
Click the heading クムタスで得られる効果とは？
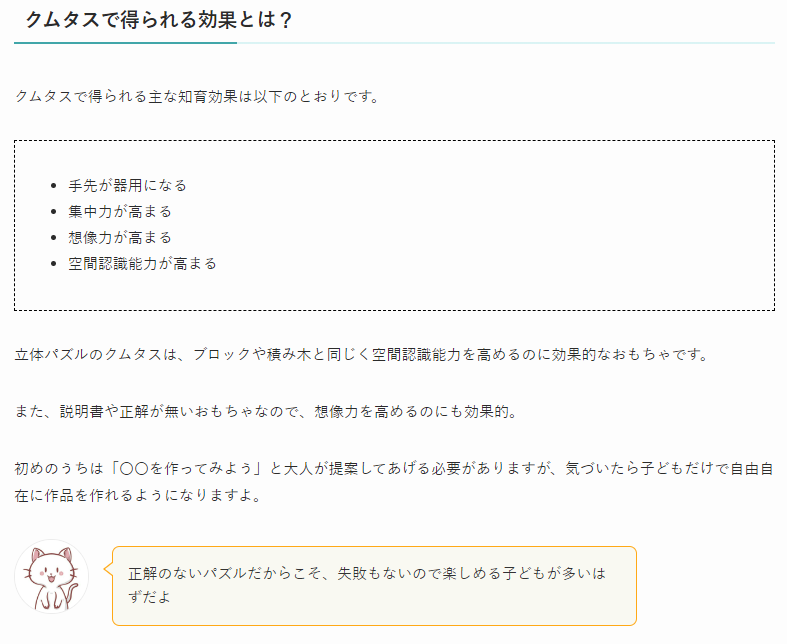point(159,20)
